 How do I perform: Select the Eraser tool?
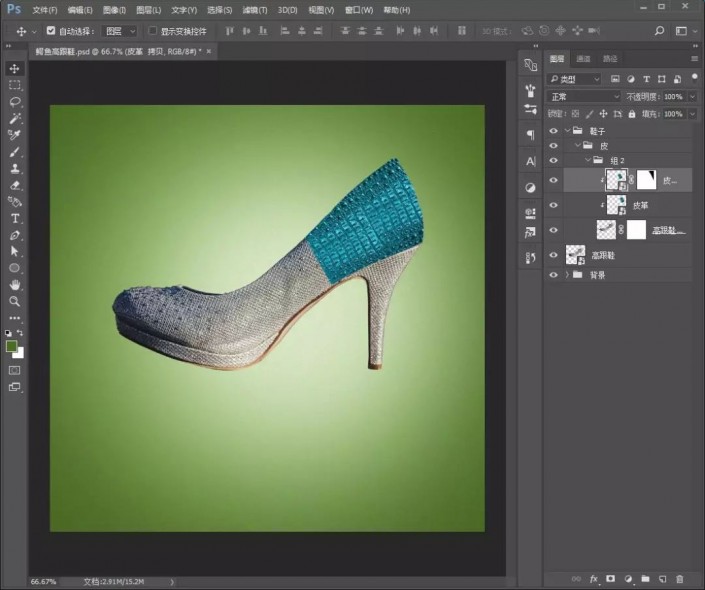pos(14,185)
